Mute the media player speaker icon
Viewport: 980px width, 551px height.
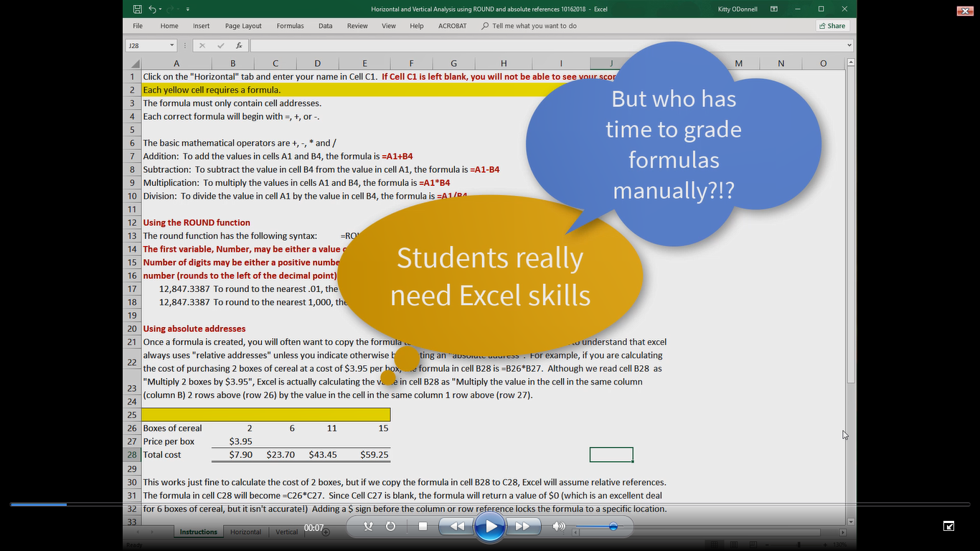pyautogui.click(x=559, y=527)
